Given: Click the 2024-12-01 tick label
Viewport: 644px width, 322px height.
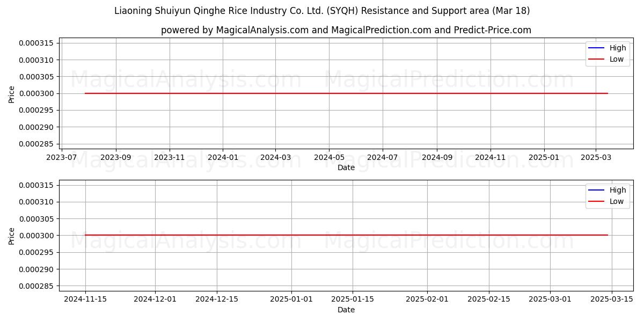Looking at the screenshot, I should click(x=155, y=300).
